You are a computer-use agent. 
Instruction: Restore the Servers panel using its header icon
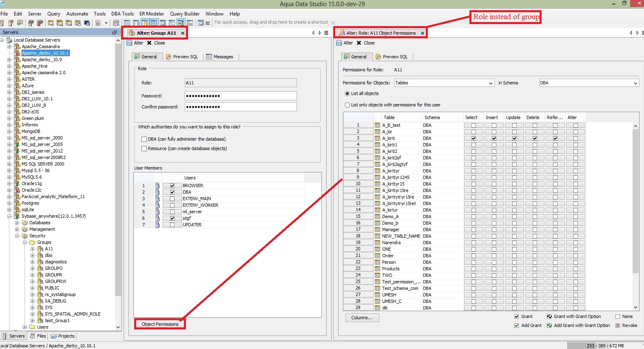click(115, 32)
